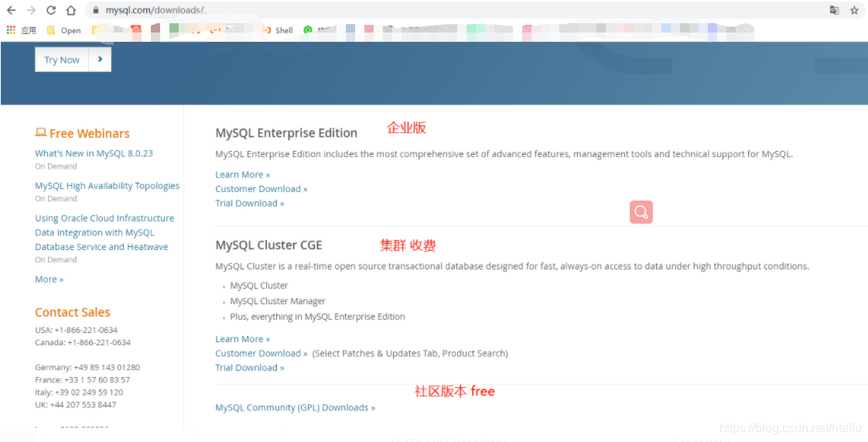Click the MySQL Enterprise Edition heading
Screen dimensions: 868x442
click(x=286, y=133)
